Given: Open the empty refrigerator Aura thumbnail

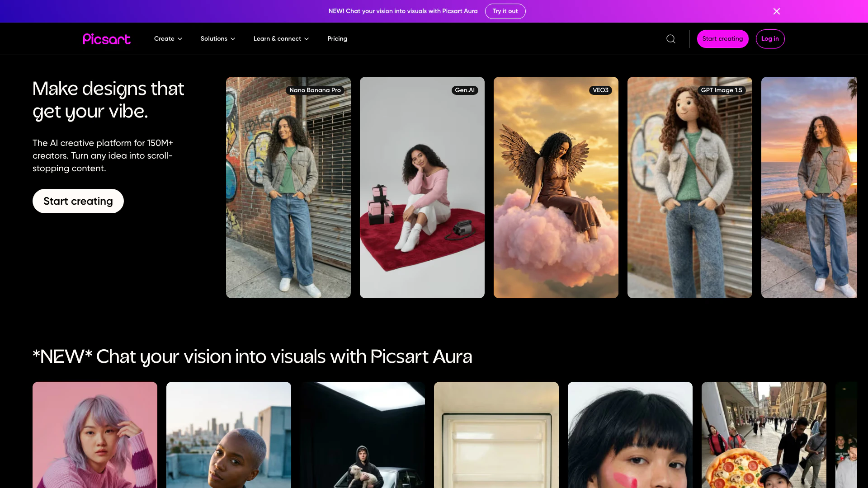Looking at the screenshot, I should tap(496, 435).
